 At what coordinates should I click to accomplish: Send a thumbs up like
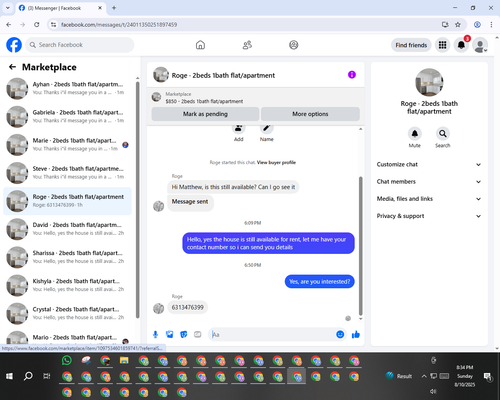pyautogui.click(x=356, y=334)
